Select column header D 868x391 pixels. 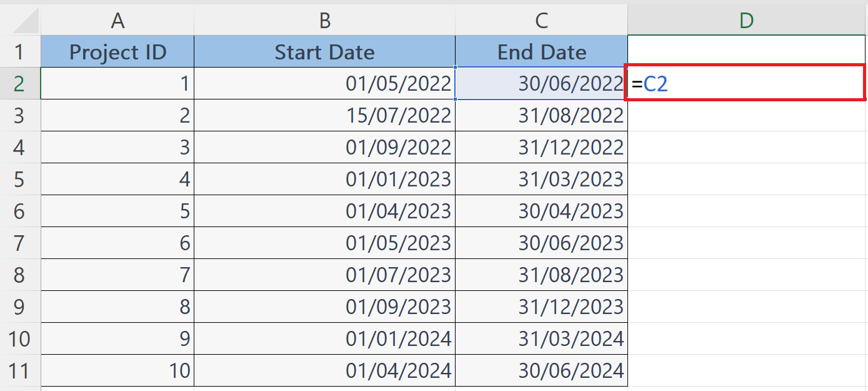pos(747,19)
